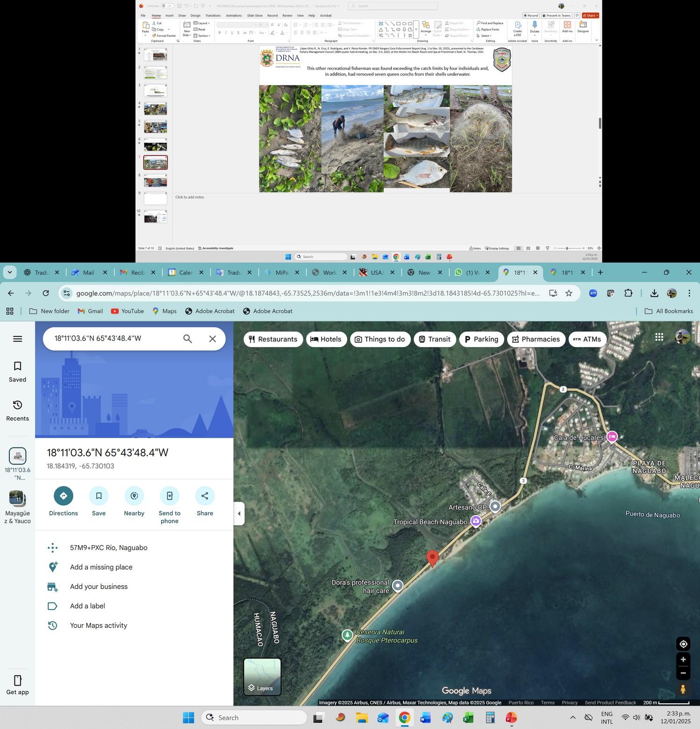Select slide 8 thumbnail in PowerPoint

155,181
